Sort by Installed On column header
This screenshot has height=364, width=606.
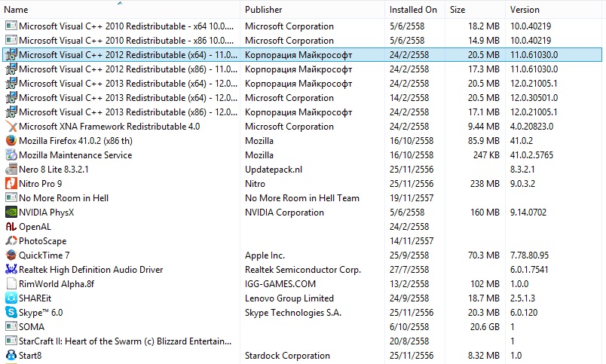(x=415, y=9)
